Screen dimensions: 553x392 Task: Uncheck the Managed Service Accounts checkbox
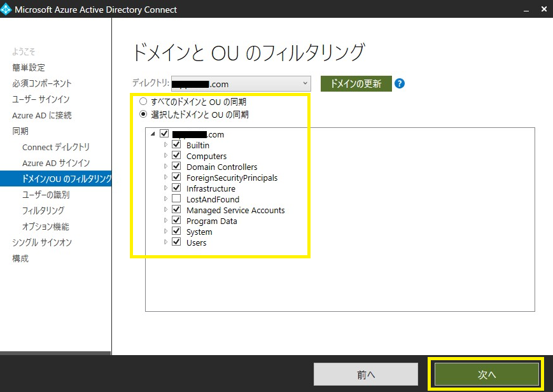[176, 209]
